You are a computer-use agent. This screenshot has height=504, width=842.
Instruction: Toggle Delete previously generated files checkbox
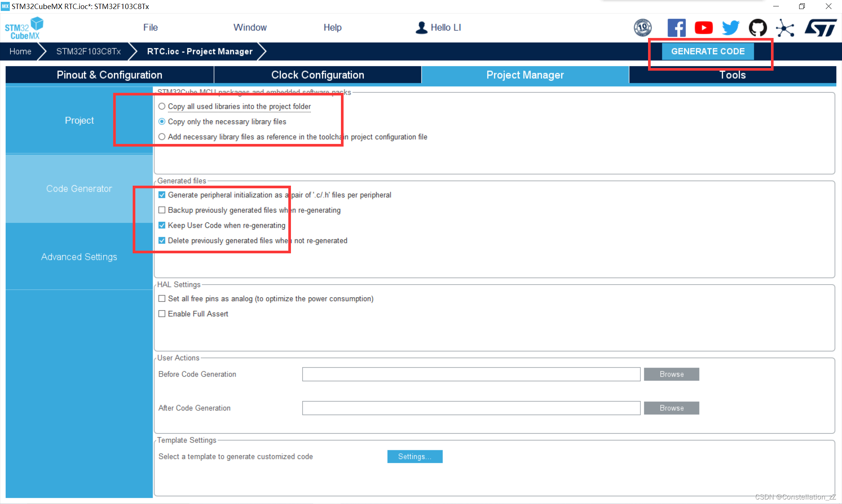[163, 241]
